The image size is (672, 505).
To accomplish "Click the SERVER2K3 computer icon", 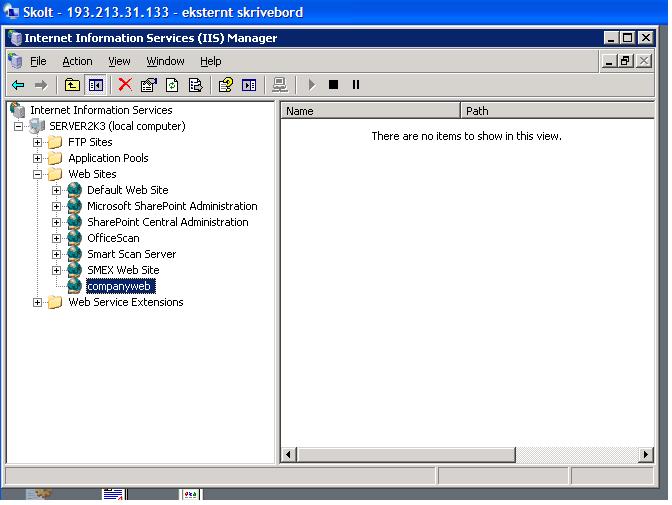I will tap(37, 126).
